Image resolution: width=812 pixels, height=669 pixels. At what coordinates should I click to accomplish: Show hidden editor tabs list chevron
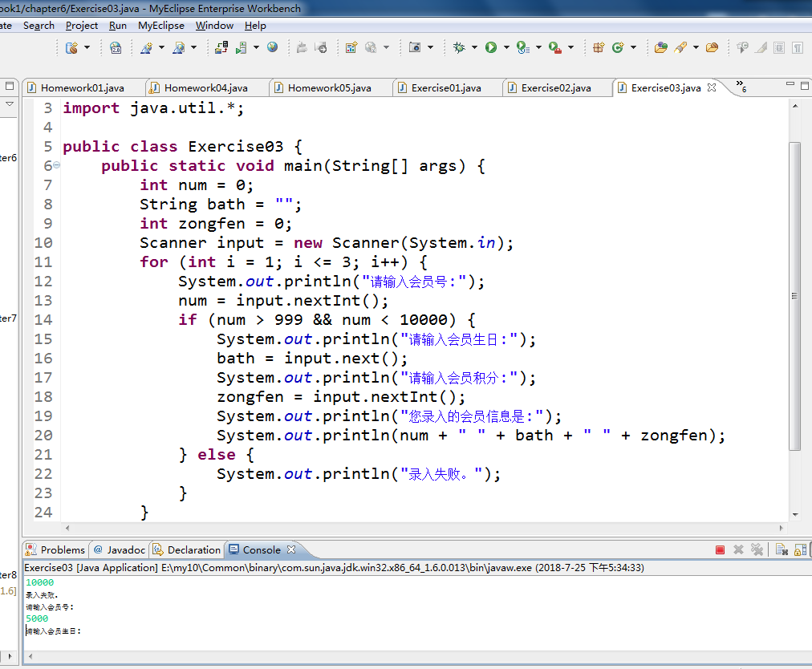740,86
